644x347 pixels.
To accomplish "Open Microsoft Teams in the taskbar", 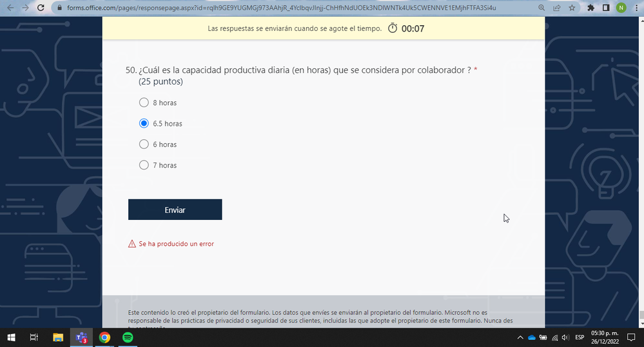I will pos(81,337).
